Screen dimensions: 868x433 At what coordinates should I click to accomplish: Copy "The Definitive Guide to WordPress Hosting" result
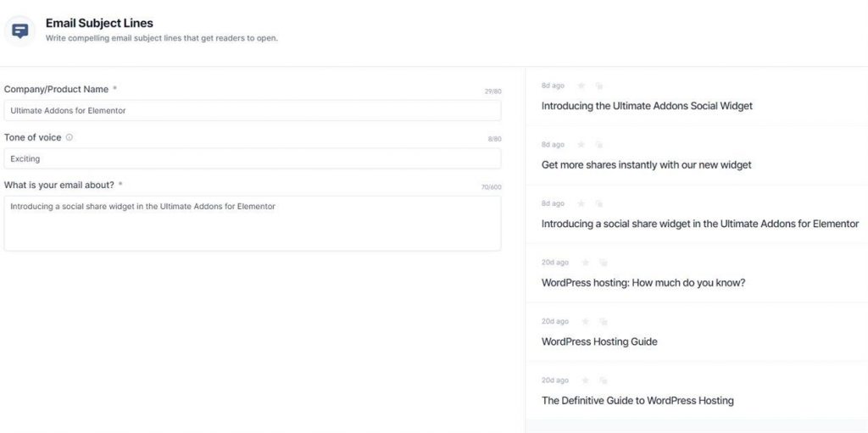coord(603,380)
